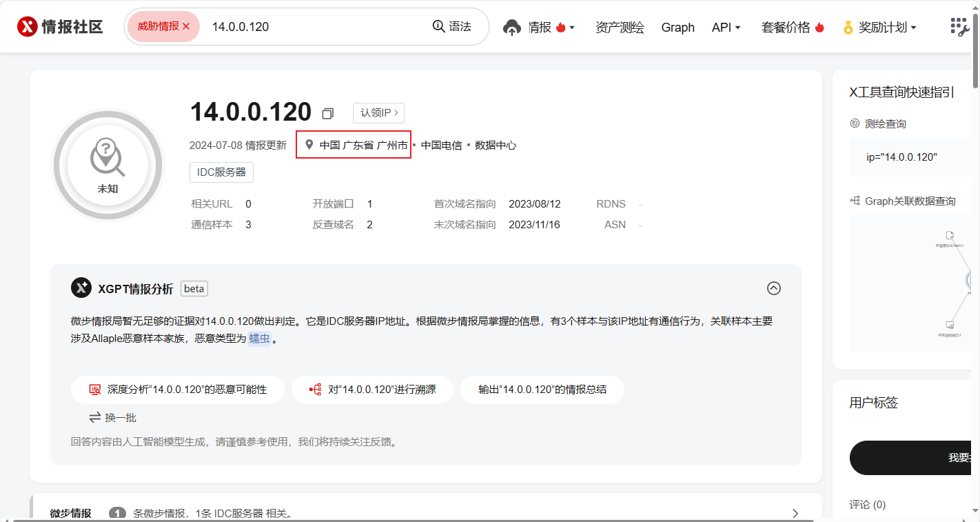Expand the 微步情报 section chevron
The width and height of the screenshot is (980, 522).
click(x=795, y=514)
